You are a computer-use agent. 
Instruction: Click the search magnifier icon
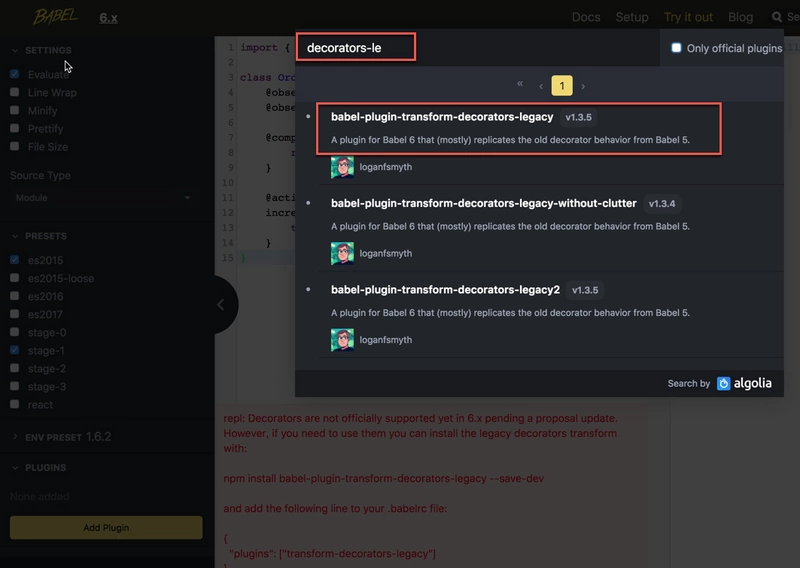tap(777, 17)
